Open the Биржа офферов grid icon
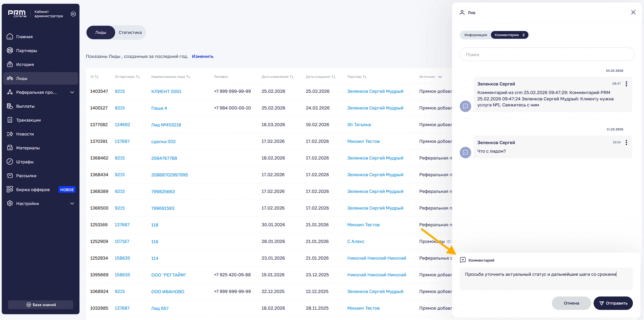The height and width of the screenshot is (320, 644). (10, 190)
